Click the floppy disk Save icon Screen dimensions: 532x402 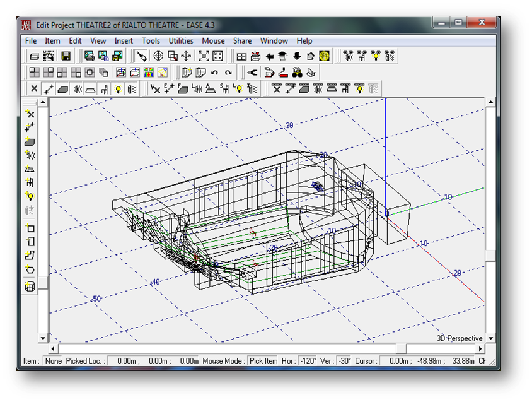(66, 56)
